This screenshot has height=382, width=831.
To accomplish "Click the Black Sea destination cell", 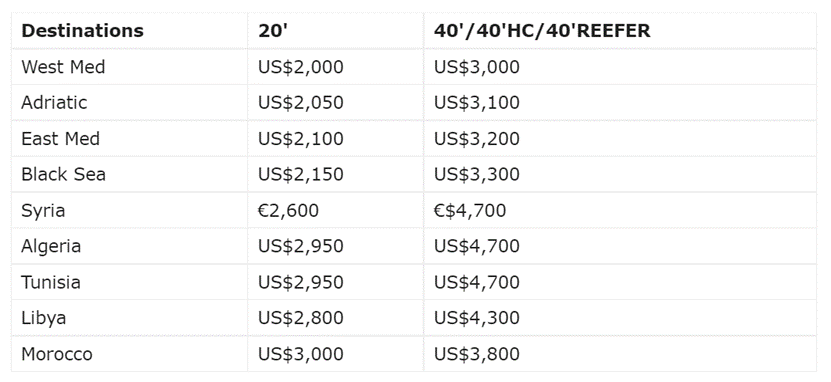I will point(129,174).
